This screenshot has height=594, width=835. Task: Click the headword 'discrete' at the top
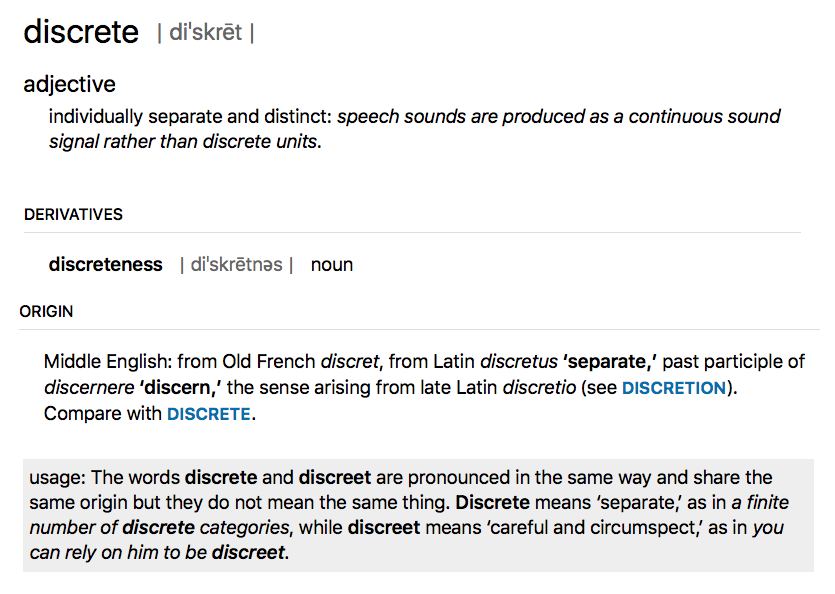(81, 32)
